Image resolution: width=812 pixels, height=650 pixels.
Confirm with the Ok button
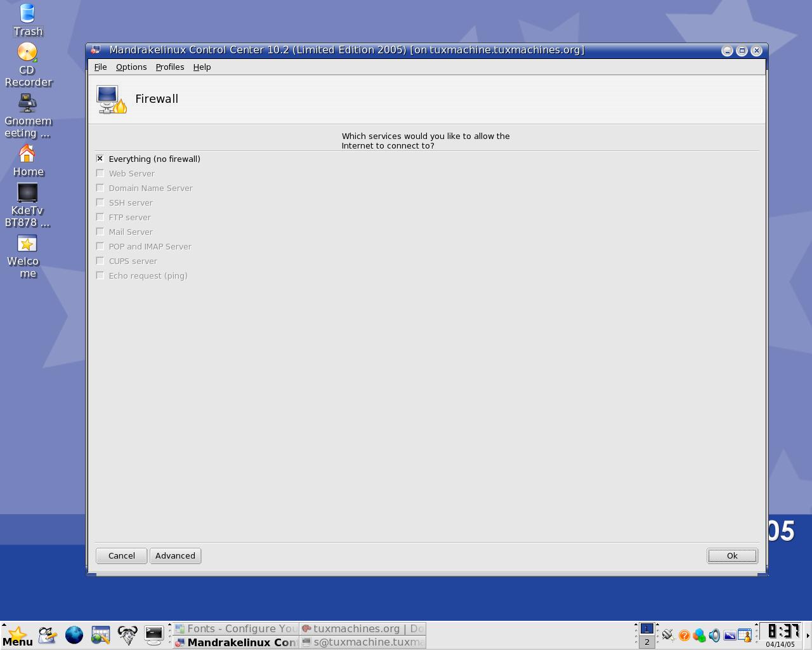pyautogui.click(x=732, y=555)
